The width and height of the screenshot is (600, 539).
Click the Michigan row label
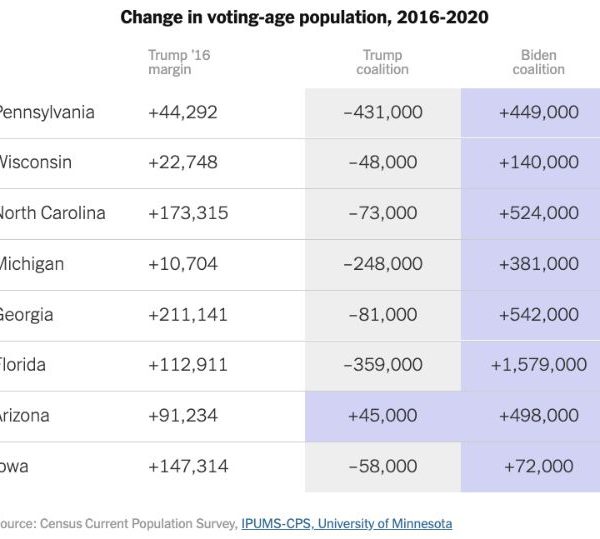tap(31, 264)
